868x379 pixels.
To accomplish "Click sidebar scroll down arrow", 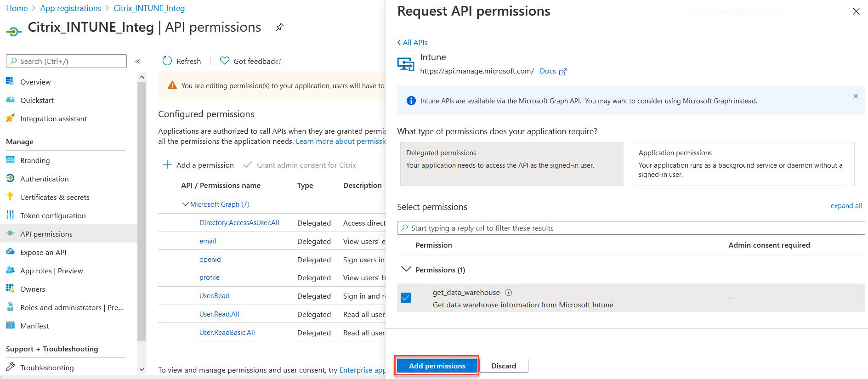I will tap(142, 369).
